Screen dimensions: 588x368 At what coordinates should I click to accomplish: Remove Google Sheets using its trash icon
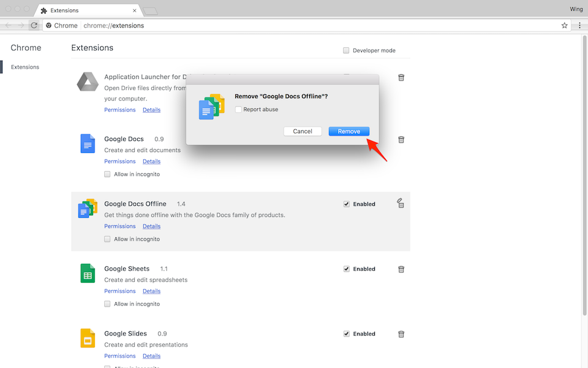click(x=401, y=269)
